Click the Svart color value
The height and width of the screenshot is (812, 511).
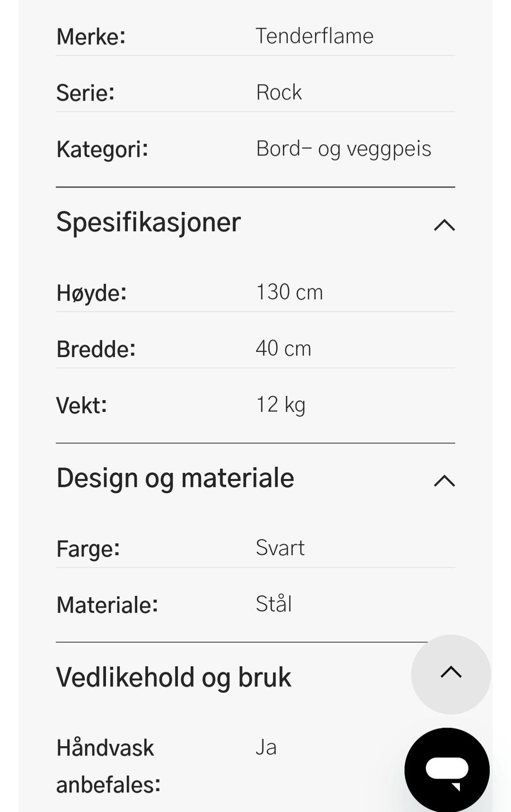pos(280,548)
